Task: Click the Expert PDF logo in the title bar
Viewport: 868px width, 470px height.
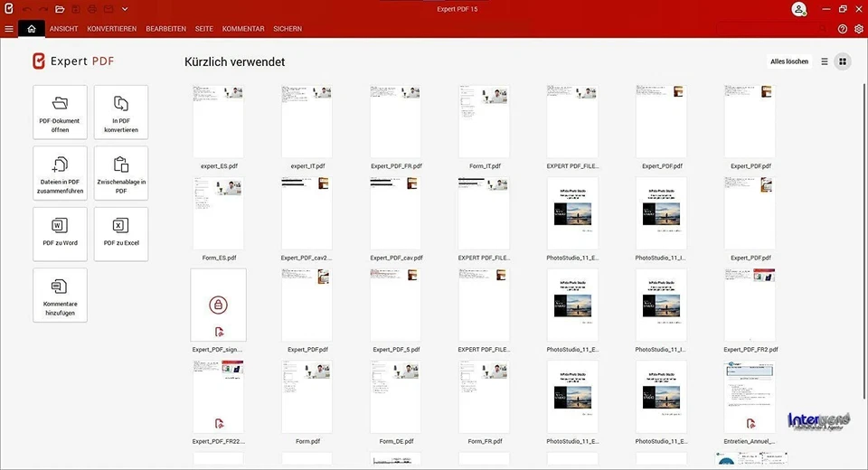Action: coord(9,9)
